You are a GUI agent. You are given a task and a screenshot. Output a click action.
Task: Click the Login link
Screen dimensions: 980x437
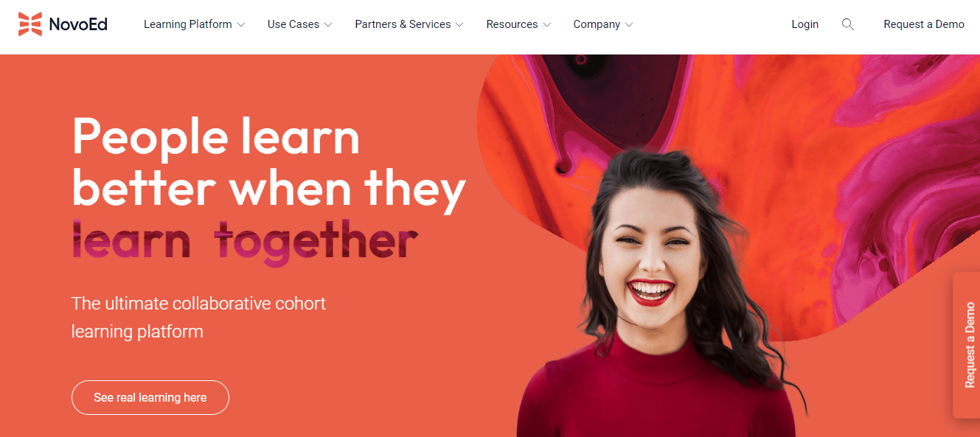(804, 24)
